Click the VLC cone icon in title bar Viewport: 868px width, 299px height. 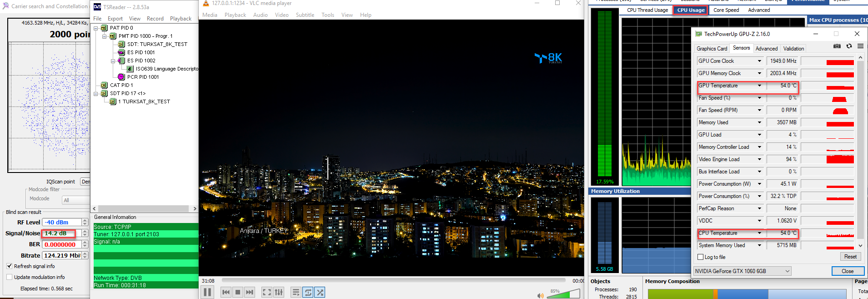[206, 3]
